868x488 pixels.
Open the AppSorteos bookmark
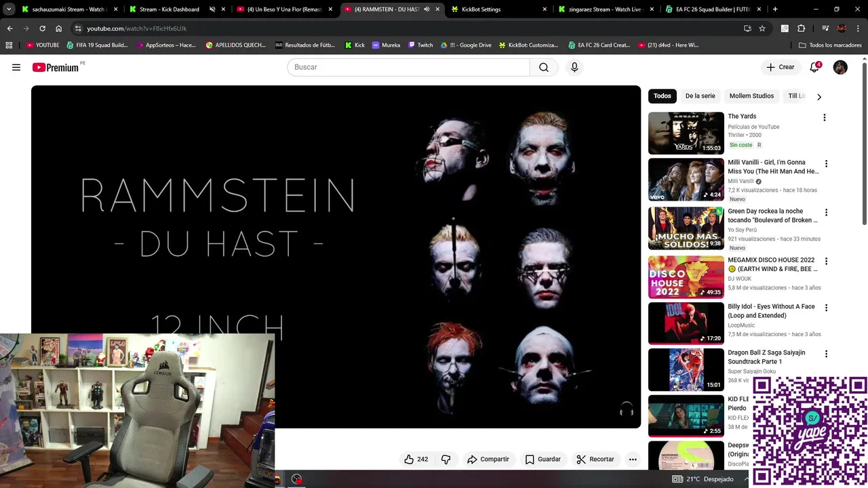pyautogui.click(x=165, y=45)
